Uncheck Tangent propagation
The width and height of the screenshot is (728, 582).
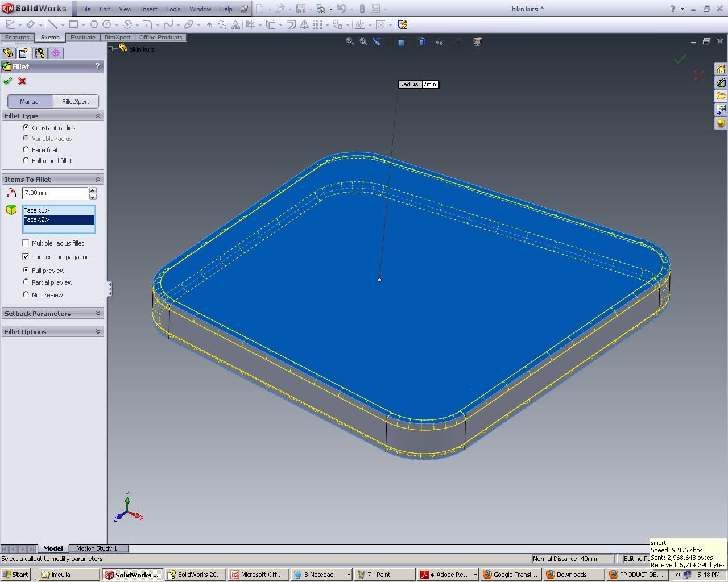coord(26,256)
